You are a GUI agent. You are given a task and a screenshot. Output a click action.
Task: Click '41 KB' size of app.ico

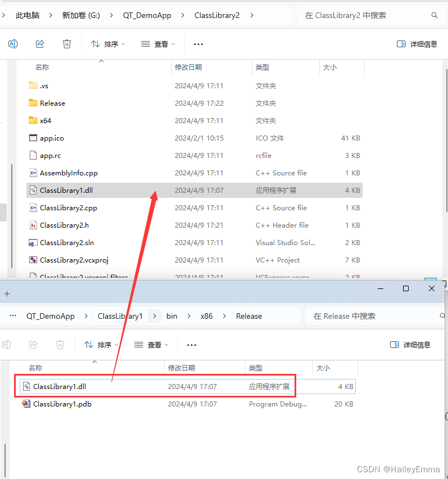[351, 138]
